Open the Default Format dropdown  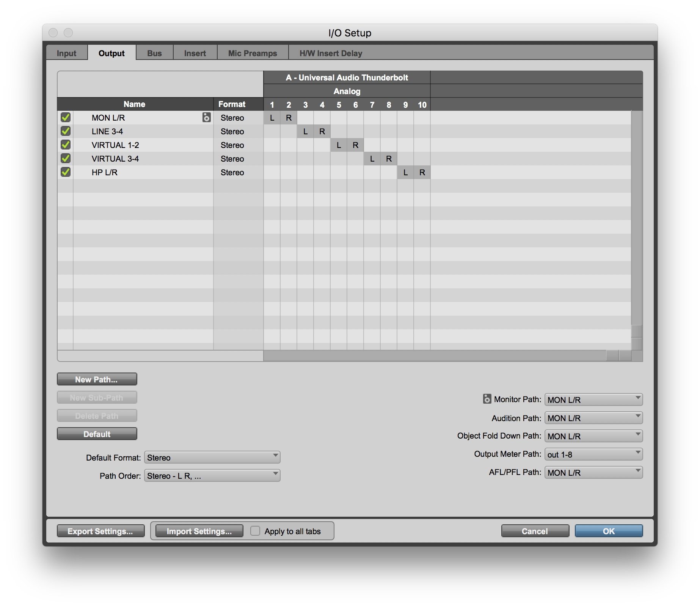pos(212,458)
